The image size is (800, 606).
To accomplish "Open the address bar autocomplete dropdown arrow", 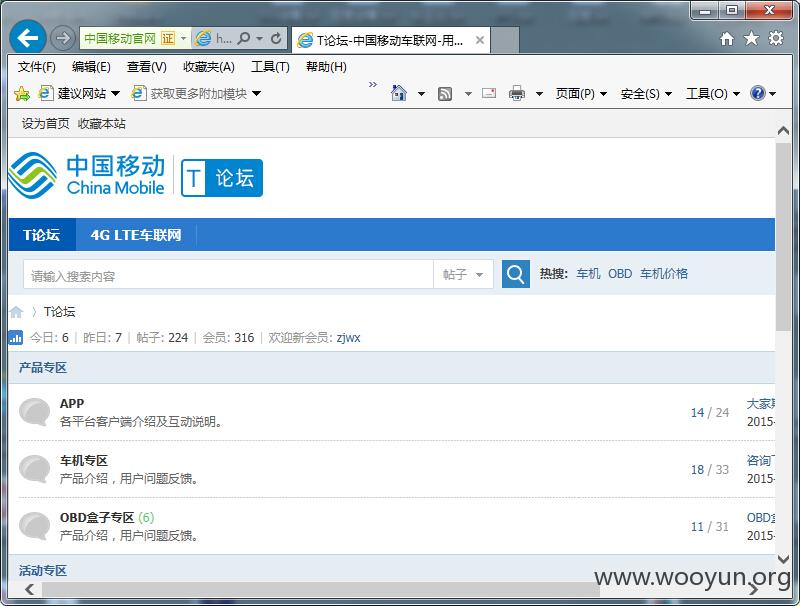I will [x=260, y=39].
